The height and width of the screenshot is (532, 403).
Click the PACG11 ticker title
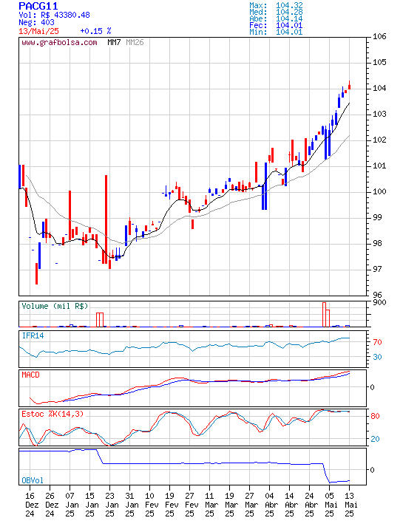click(x=38, y=6)
